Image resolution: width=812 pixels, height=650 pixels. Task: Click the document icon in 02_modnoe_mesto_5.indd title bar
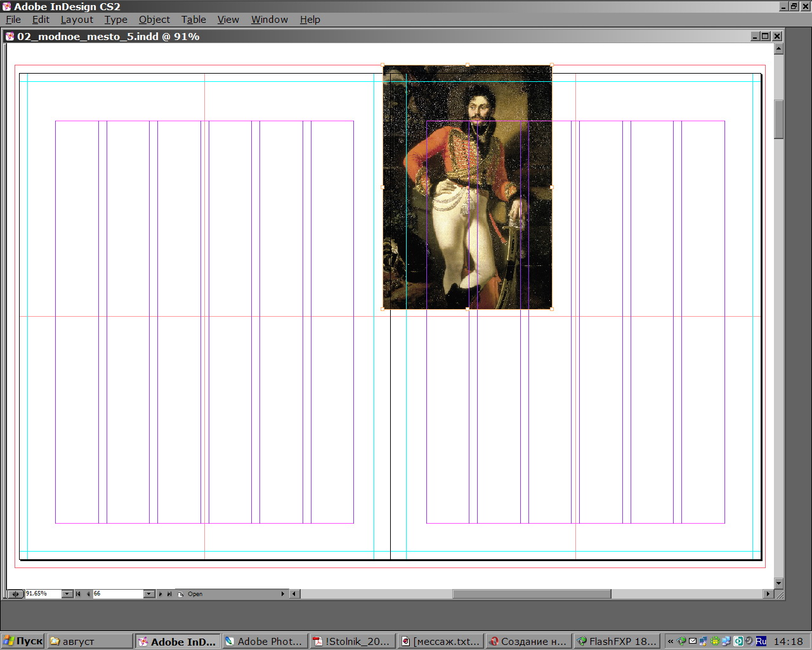[x=10, y=36]
